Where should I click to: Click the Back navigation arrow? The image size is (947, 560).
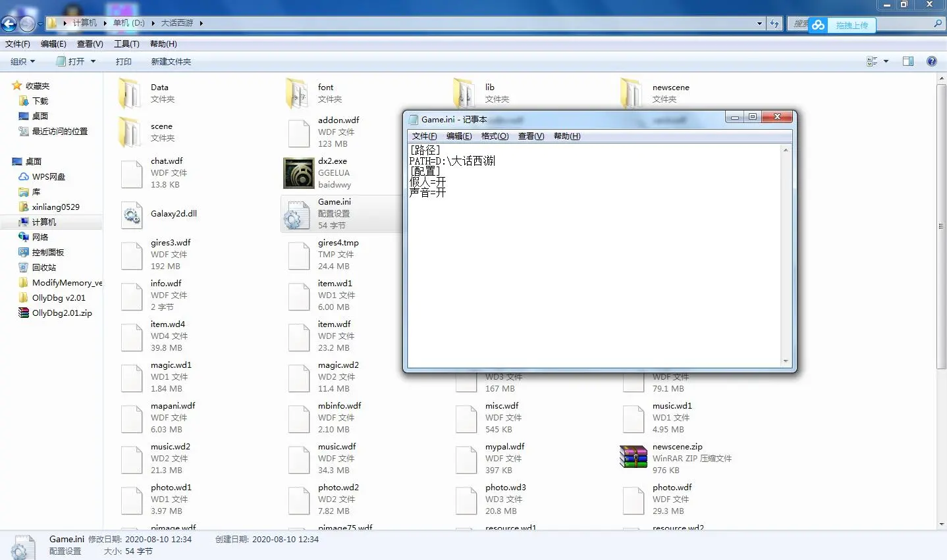click(x=9, y=24)
